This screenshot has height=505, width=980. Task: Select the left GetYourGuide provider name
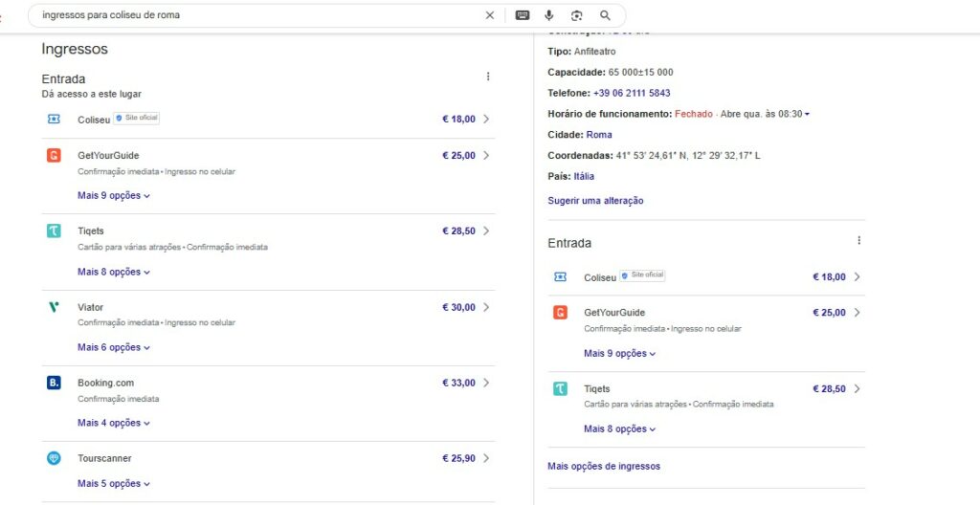pos(108,156)
